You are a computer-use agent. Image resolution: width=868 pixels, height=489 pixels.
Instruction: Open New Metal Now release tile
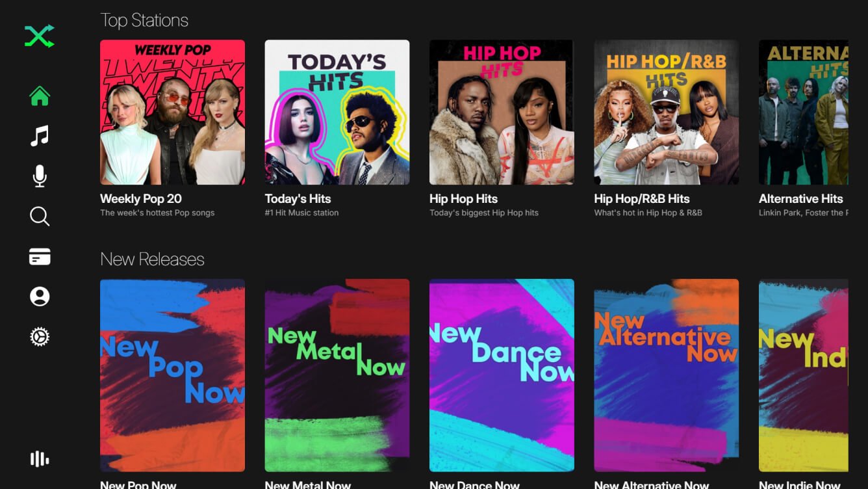pos(337,375)
